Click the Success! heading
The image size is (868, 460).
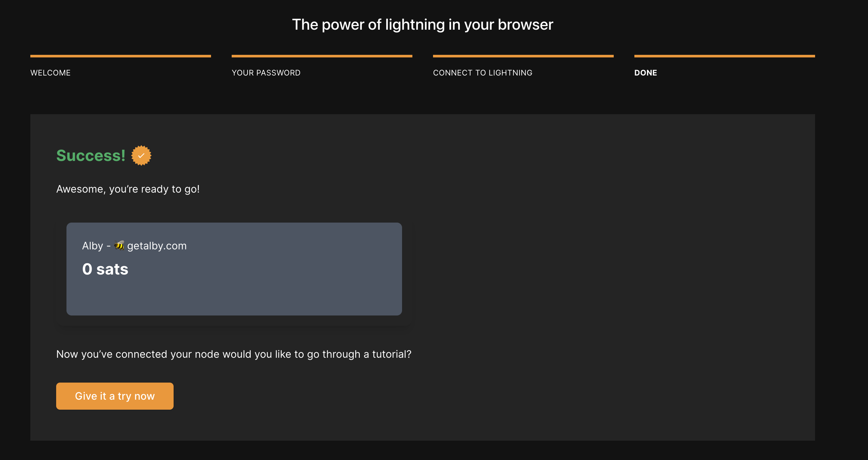tap(90, 155)
